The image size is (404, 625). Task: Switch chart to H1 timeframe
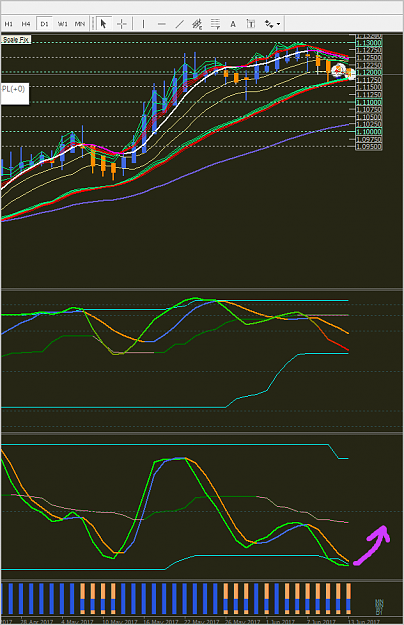(x=8, y=24)
